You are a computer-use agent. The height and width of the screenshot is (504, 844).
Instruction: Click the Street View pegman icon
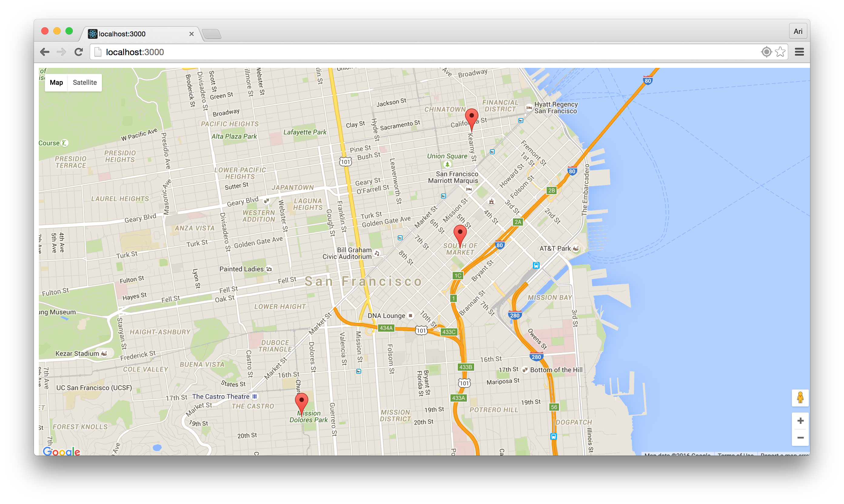[800, 398]
